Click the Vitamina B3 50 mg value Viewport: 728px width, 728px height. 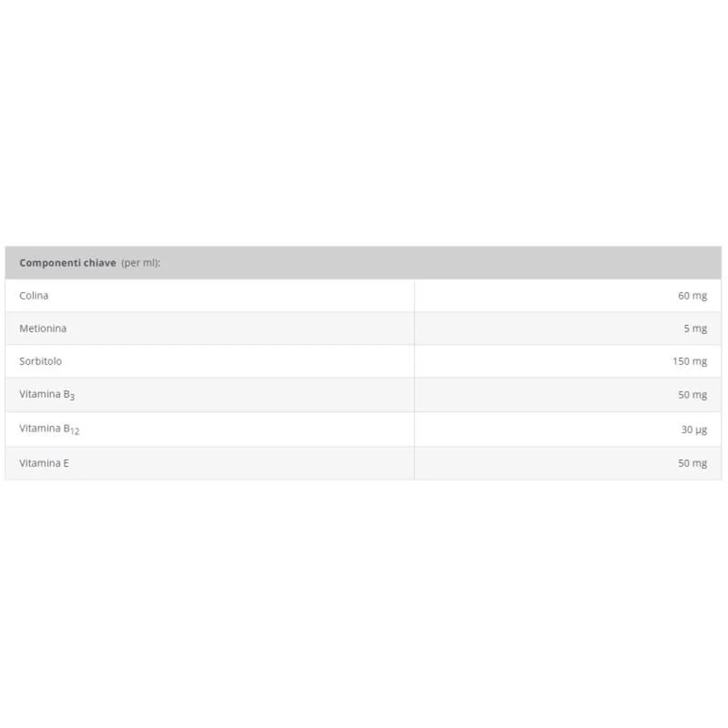(x=692, y=395)
